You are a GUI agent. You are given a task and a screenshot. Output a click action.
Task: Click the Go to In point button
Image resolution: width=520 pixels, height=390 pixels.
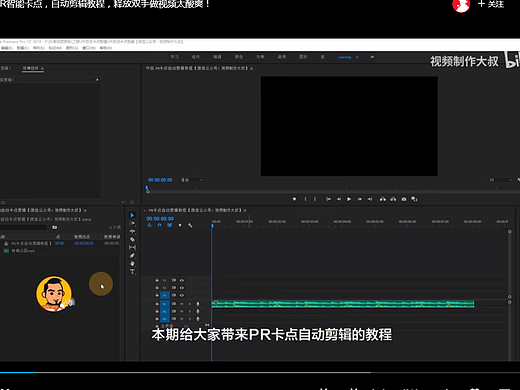[x=328, y=199]
